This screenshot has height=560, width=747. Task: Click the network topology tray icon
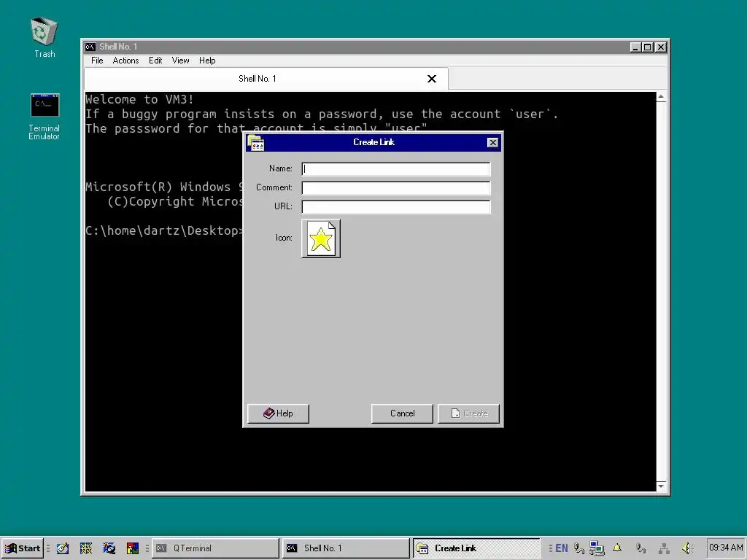(x=664, y=548)
